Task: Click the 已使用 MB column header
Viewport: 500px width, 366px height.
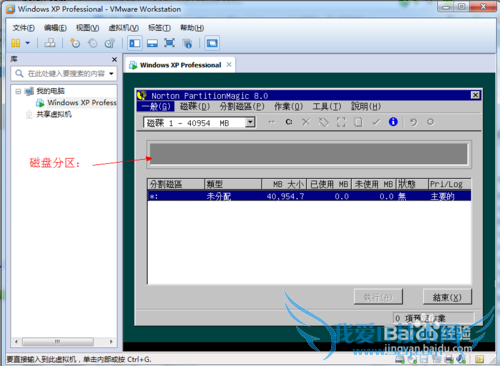Action: (329, 184)
